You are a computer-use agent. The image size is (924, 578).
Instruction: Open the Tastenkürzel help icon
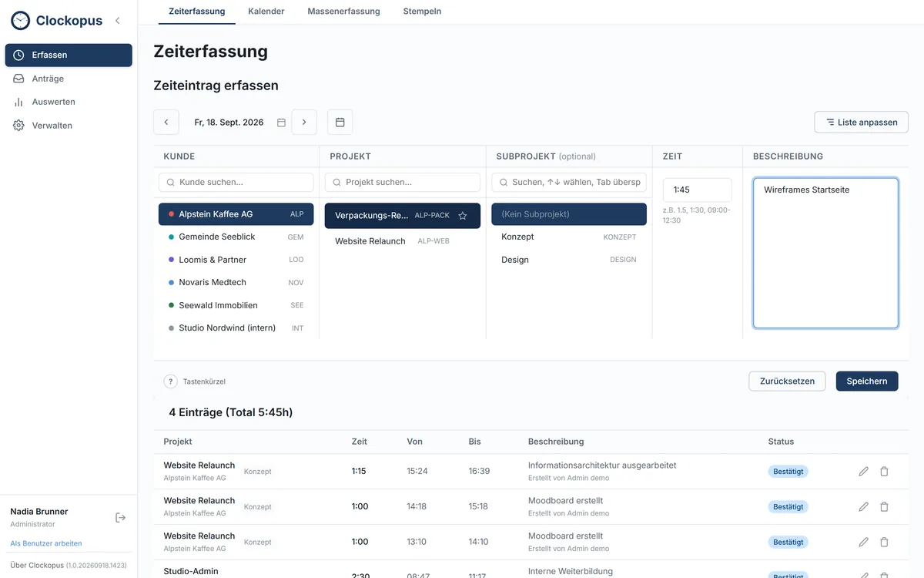tap(171, 381)
